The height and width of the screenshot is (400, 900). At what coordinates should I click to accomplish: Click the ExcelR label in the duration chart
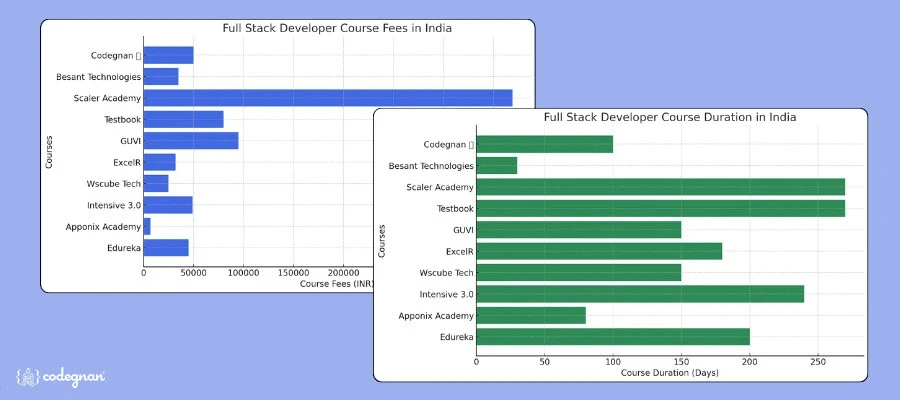[460, 251]
